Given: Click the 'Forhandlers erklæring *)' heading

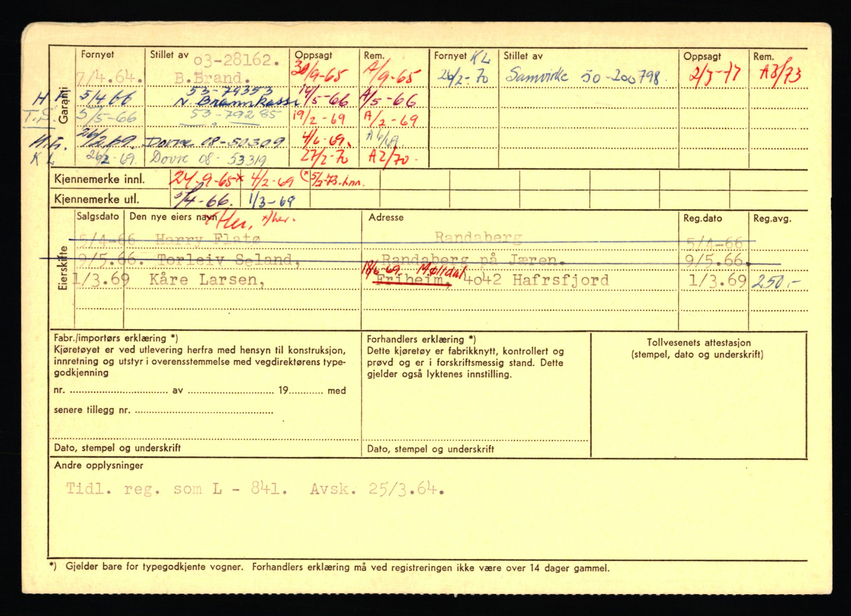Looking at the screenshot, I should point(421,339).
